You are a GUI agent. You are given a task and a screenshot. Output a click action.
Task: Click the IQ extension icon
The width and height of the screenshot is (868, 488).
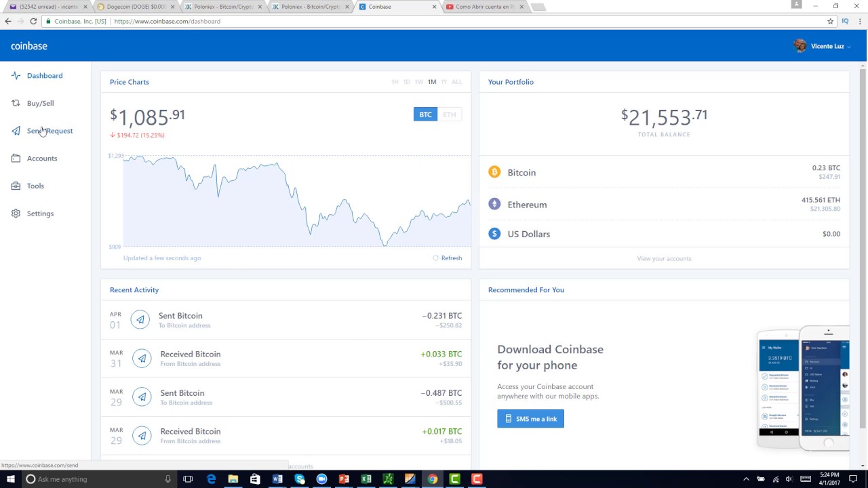pos(845,21)
